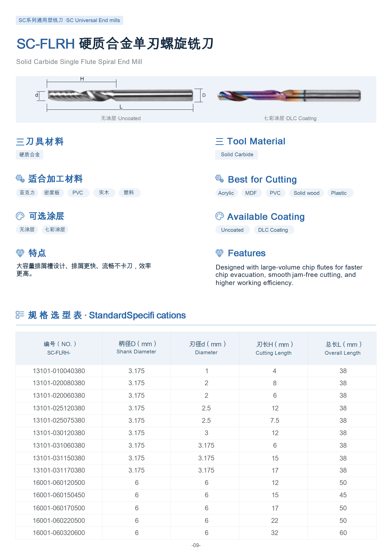The image size is (392, 555).
Task: Select part number 16001-060150450
Action: click(59, 495)
